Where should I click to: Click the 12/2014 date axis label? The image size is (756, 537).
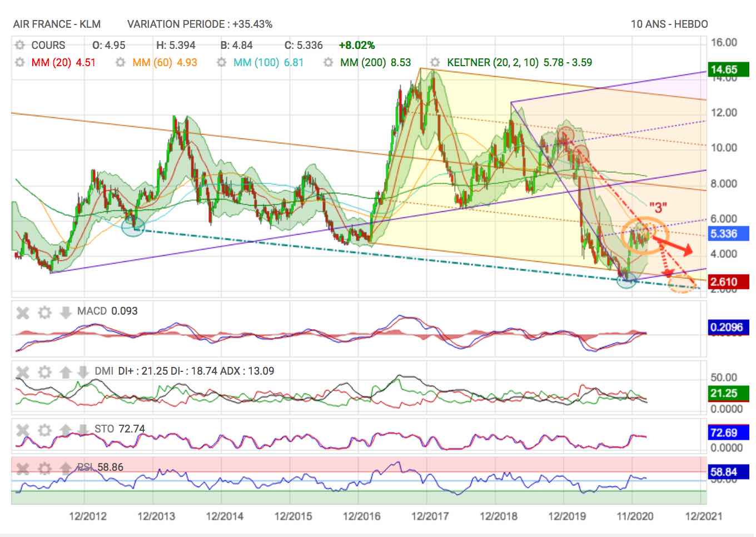(x=225, y=516)
